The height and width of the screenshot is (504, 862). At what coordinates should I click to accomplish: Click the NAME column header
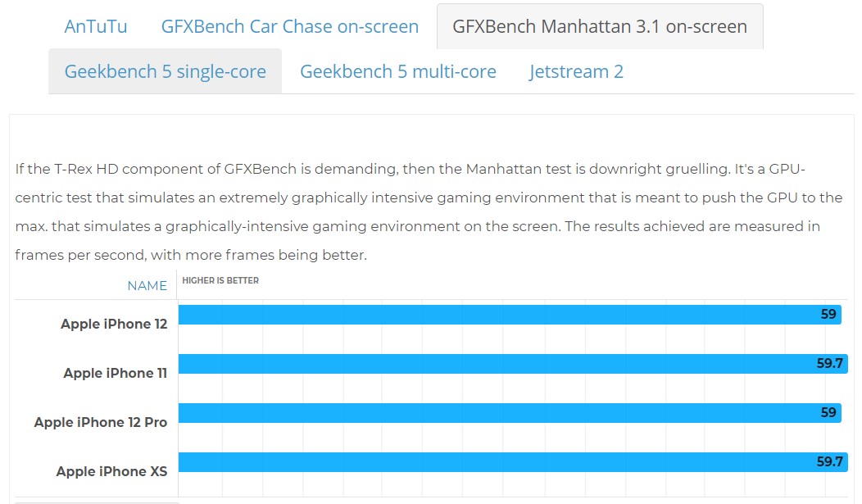(147, 285)
